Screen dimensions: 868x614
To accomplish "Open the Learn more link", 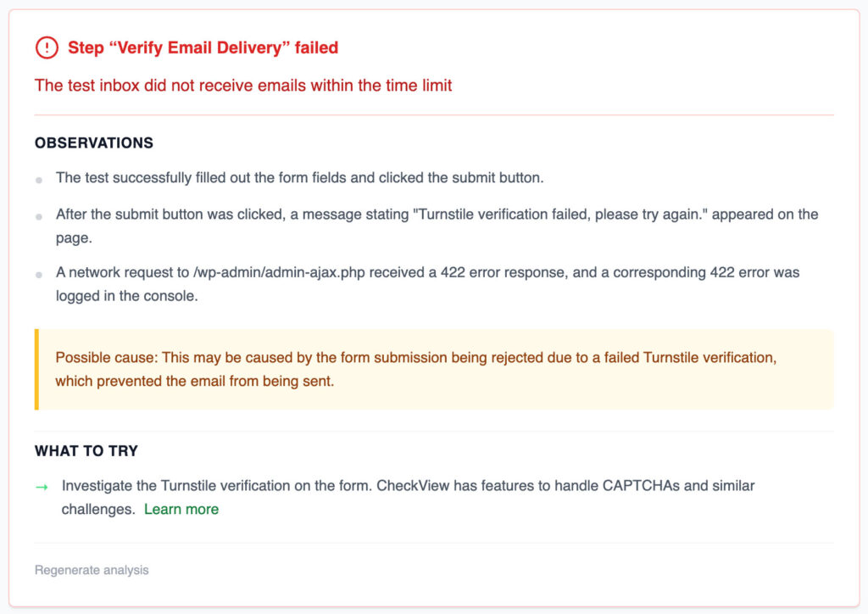I will pyautogui.click(x=181, y=509).
